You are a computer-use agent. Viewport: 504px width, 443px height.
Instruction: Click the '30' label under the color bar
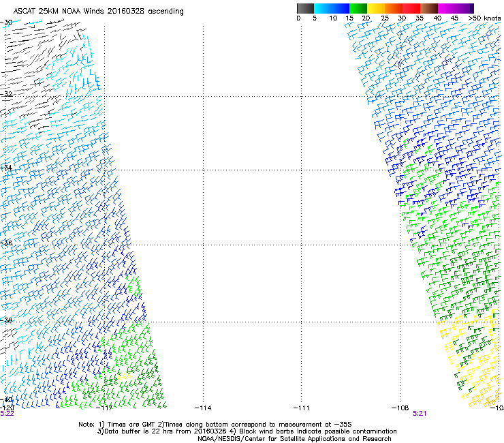coord(402,18)
